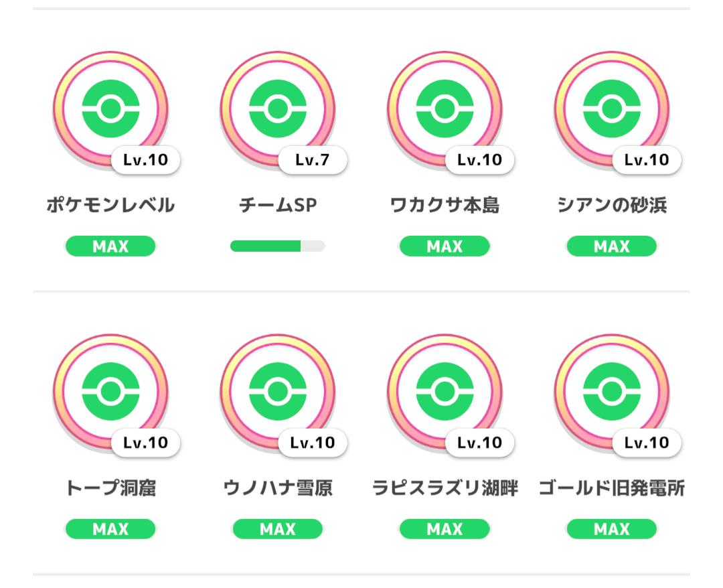Select the ゴールド旧発電所 badge icon

pyautogui.click(x=611, y=392)
